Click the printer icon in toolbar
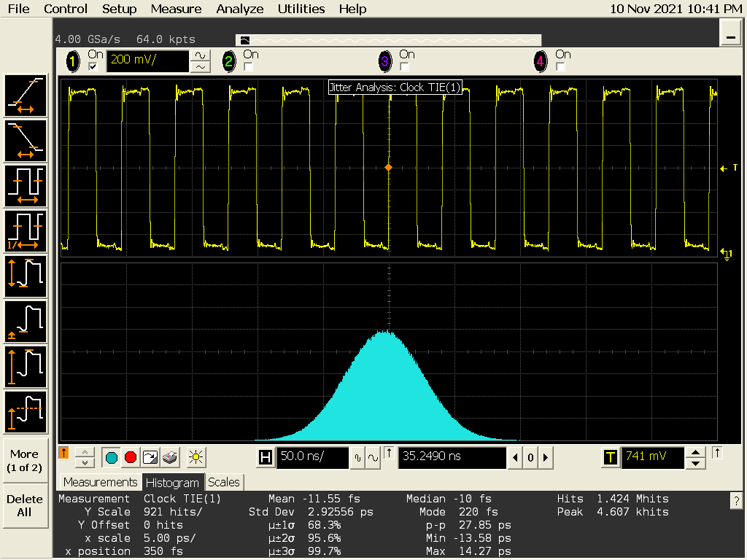The height and width of the screenshot is (560, 747). 169,458
